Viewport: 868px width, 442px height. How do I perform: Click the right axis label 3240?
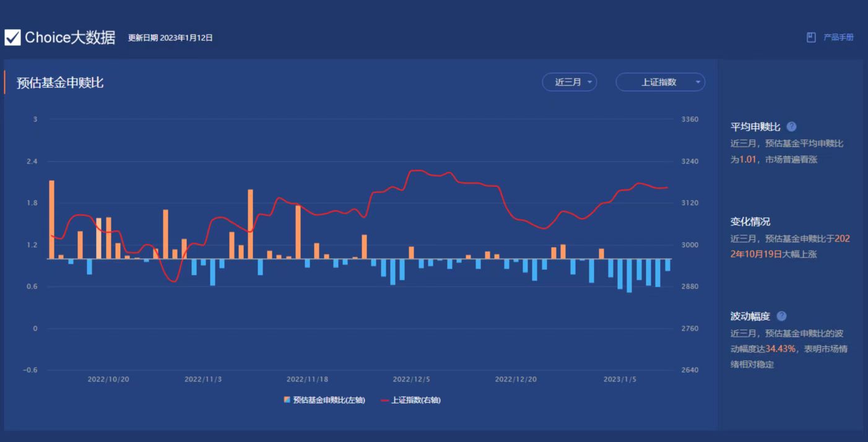click(x=690, y=162)
